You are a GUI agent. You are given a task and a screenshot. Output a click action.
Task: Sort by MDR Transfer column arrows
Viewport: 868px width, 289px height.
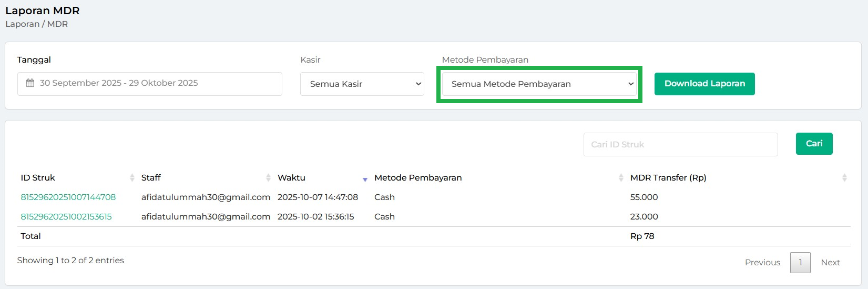(x=844, y=178)
